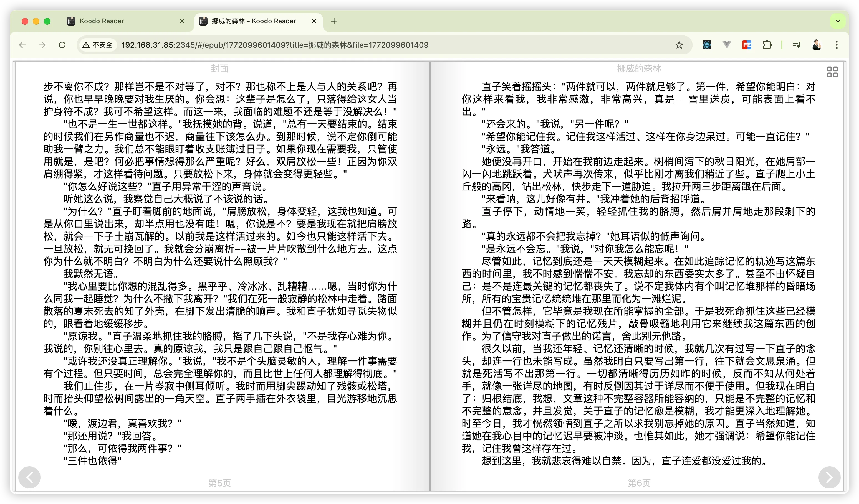Click the line starting "希望你能记住我。
This screenshot has height=504, width=859.
646,137
